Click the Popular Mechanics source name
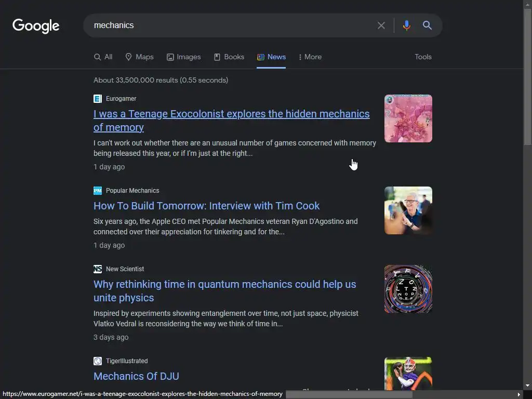This screenshot has height=399, width=532. point(132,191)
